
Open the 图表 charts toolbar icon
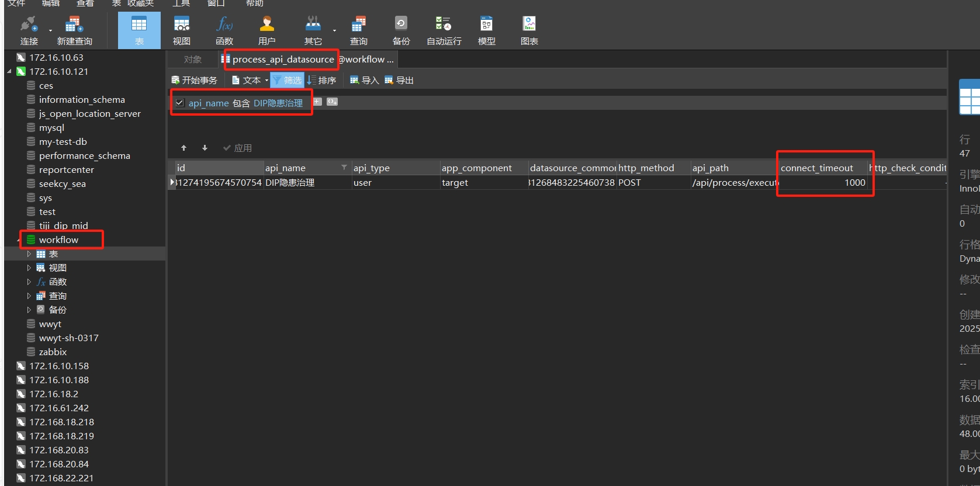pyautogui.click(x=529, y=30)
